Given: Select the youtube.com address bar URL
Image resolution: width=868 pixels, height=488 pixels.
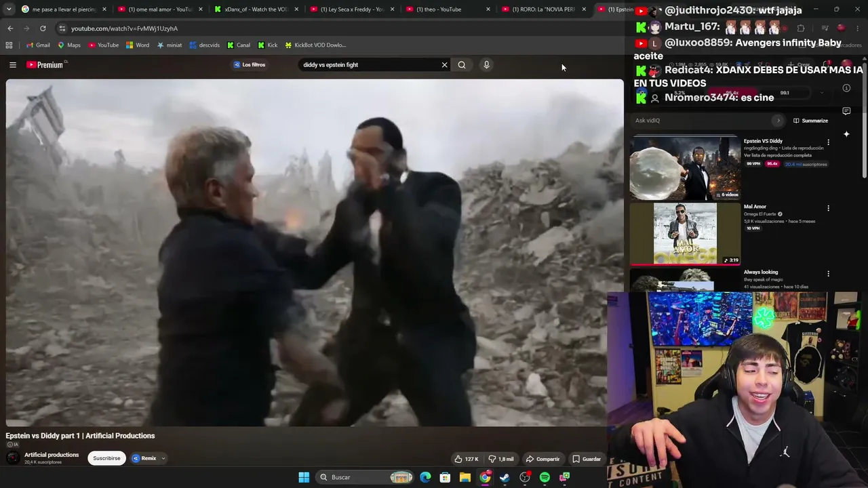Looking at the screenshot, I should point(124,28).
